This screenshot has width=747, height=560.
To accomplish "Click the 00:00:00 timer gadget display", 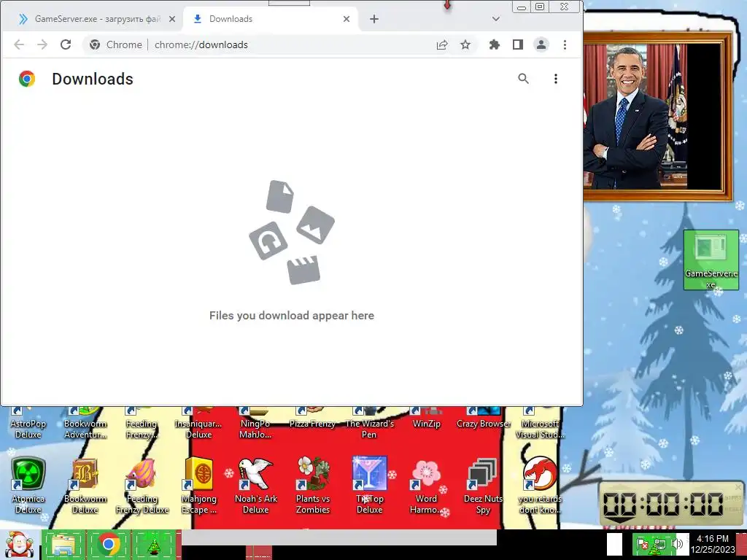I will [x=662, y=505].
